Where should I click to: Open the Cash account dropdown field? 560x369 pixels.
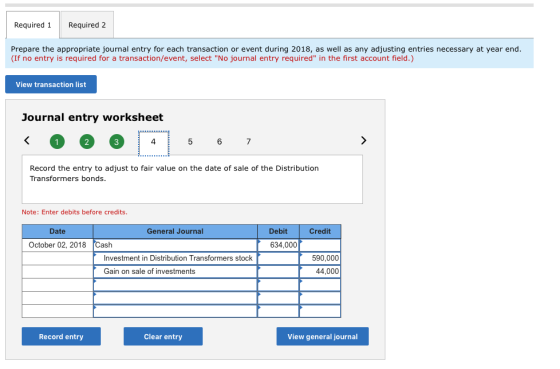click(x=175, y=245)
